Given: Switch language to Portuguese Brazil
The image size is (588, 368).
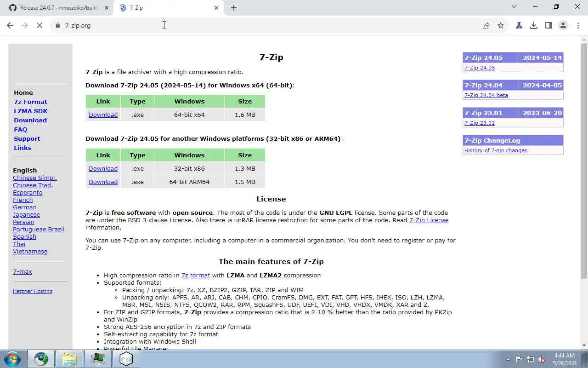Looking at the screenshot, I should pyautogui.click(x=39, y=229).
